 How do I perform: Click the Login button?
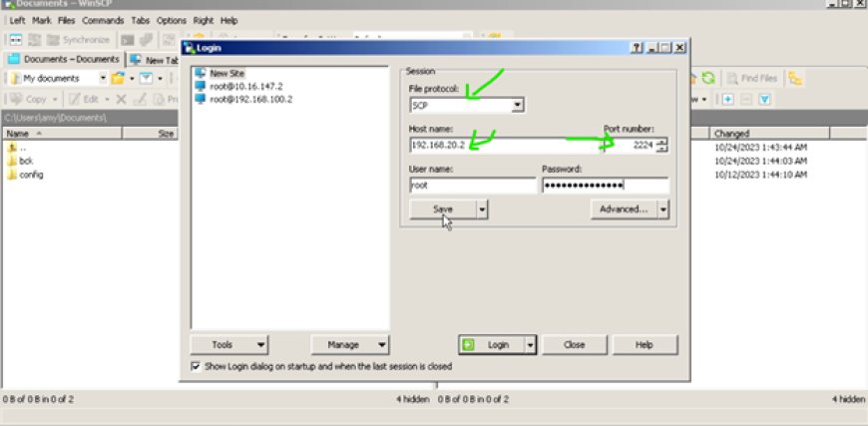tap(492, 344)
